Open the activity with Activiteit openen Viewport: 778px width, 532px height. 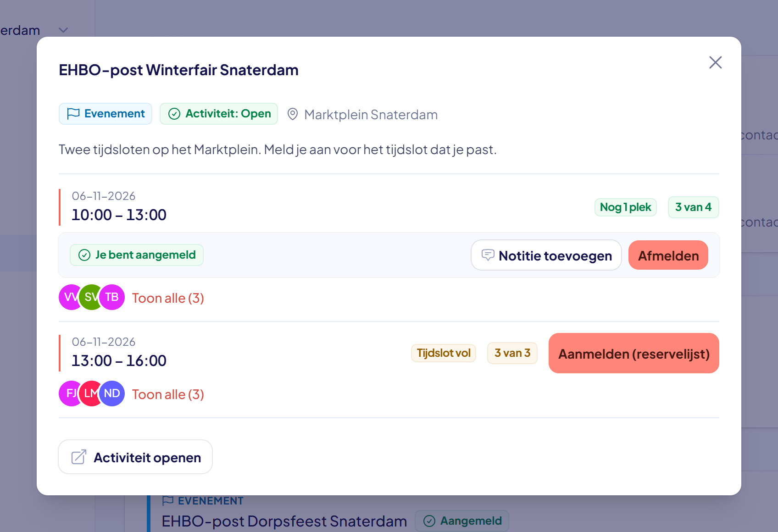[x=135, y=457]
